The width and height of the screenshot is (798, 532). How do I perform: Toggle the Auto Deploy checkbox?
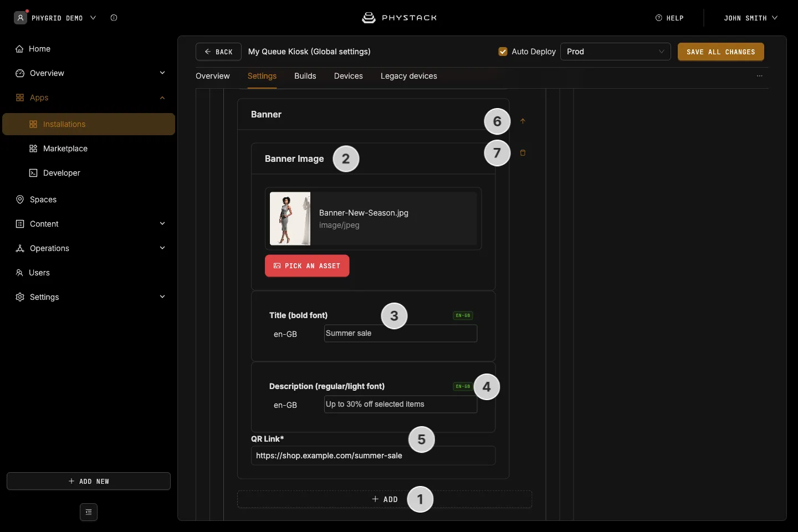pyautogui.click(x=503, y=52)
